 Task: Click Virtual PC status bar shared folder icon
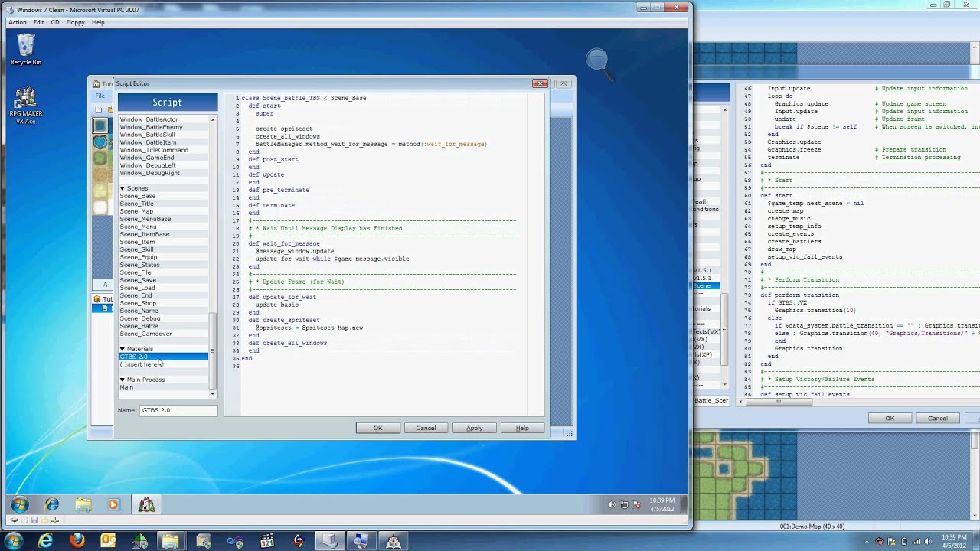click(46, 520)
